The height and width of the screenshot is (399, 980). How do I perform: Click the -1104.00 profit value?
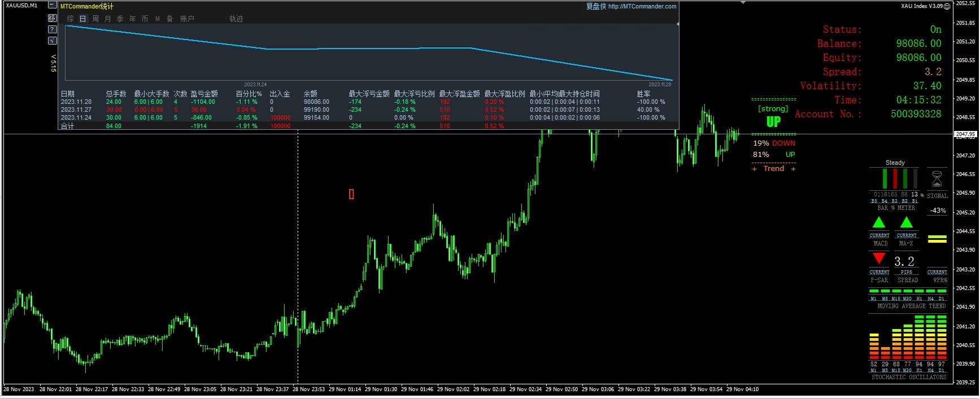click(x=203, y=102)
